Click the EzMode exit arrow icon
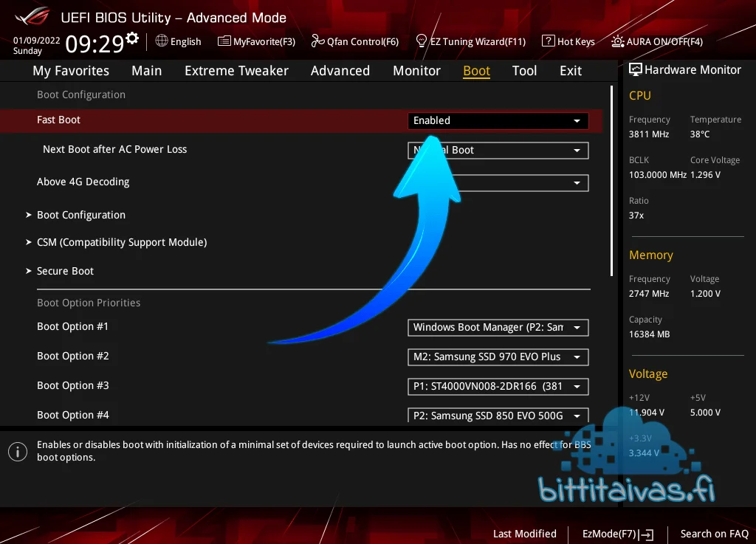 click(x=646, y=534)
